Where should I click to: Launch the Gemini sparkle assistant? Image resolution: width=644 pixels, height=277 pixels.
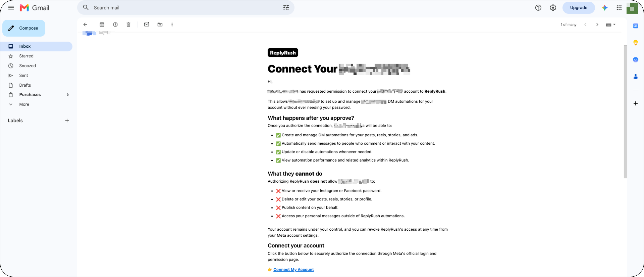[x=605, y=8]
